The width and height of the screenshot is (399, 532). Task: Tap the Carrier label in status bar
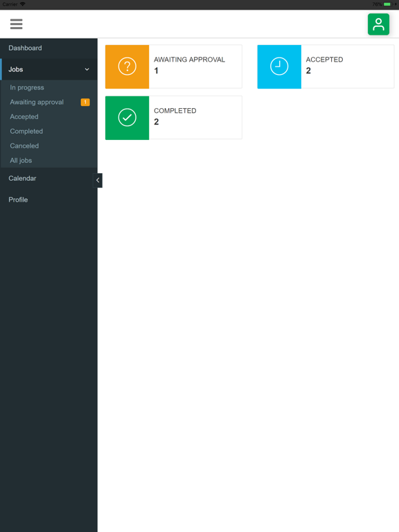(x=10, y=4)
